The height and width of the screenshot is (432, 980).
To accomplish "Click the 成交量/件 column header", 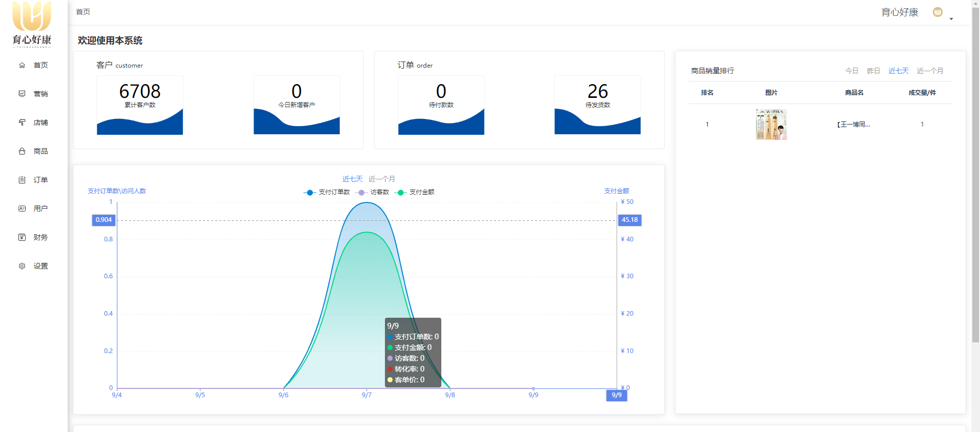I will click(922, 93).
